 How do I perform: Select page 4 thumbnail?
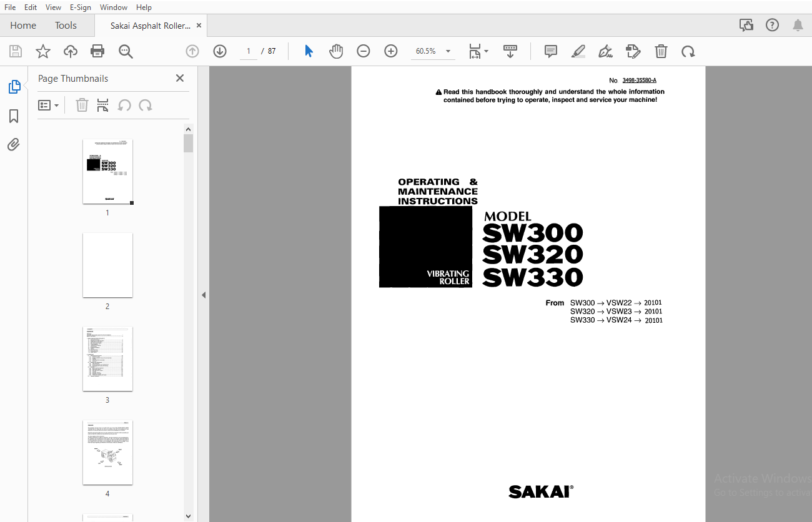point(107,453)
